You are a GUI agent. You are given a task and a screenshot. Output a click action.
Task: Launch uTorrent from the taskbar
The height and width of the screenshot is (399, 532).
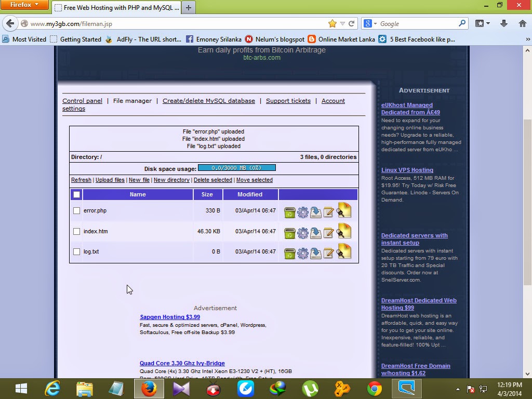pyautogui.click(x=310, y=389)
